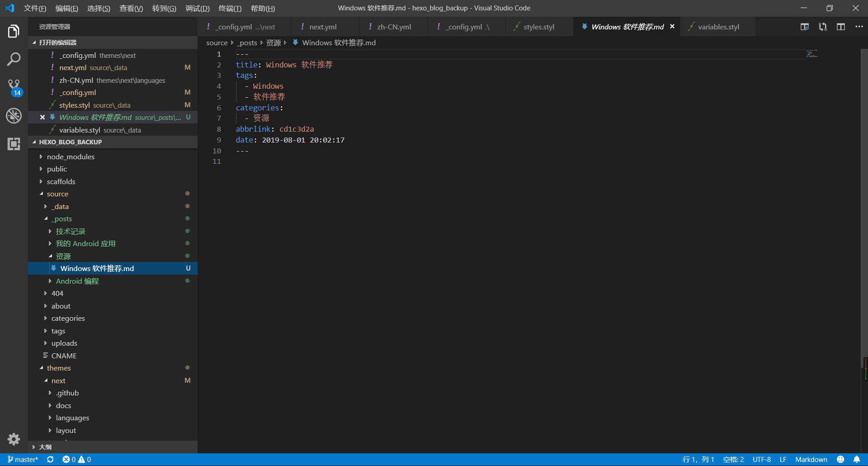Viewport: 868px width, 466px height.
Task: Click the UTF-8 encoding button
Action: click(x=761, y=459)
